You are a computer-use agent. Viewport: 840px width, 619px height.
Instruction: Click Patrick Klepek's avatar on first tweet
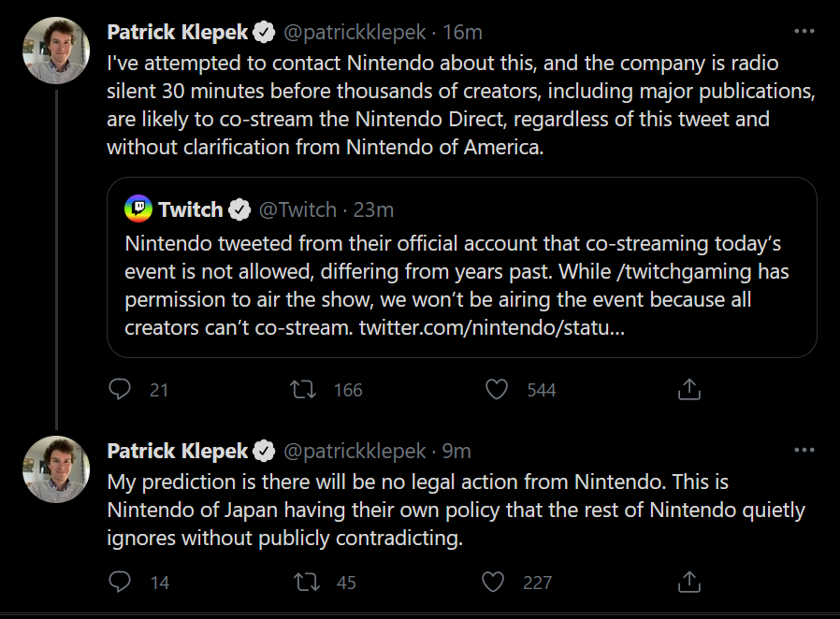click(56, 50)
